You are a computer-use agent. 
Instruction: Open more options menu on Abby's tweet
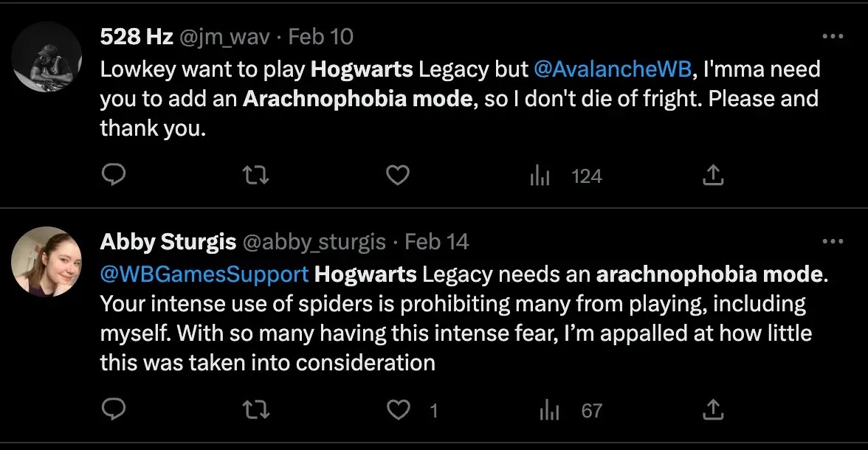point(833,240)
